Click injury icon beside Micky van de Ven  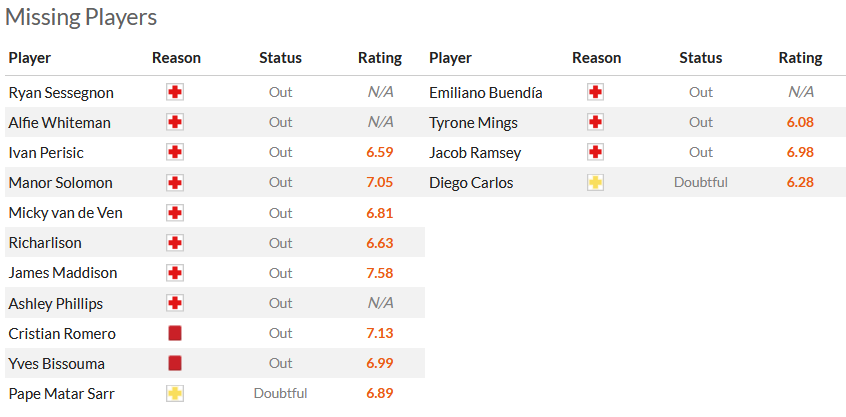point(176,212)
